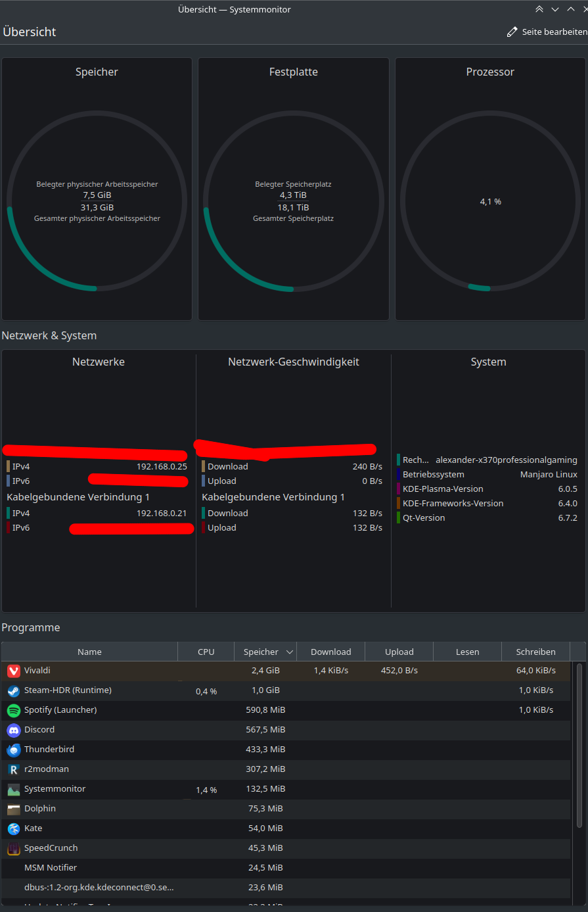Click Vivaldi memory value 2,4 GiB
The width and height of the screenshot is (588, 912).
point(265,670)
